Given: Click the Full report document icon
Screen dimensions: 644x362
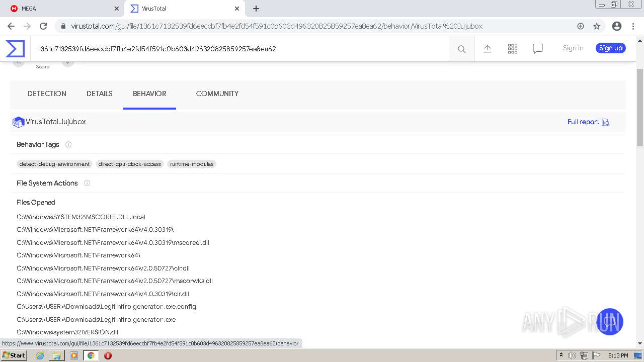Looking at the screenshot, I should click(x=606, y=122).
